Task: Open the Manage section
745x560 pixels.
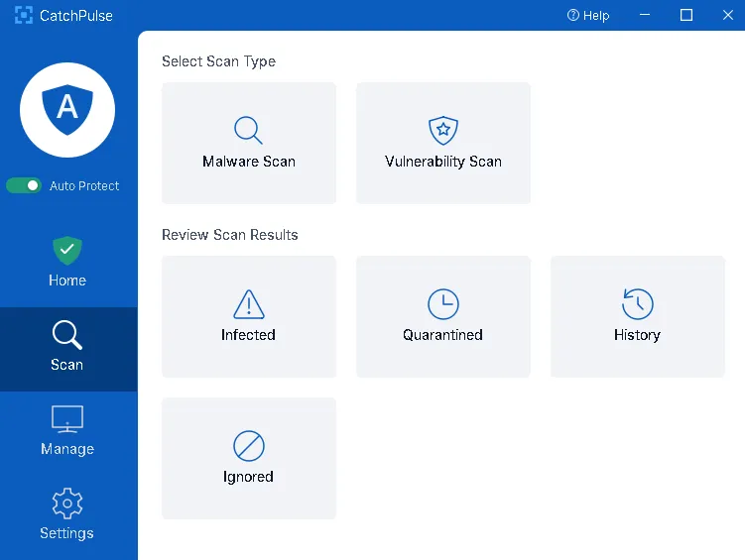Action: click(67, 432)
